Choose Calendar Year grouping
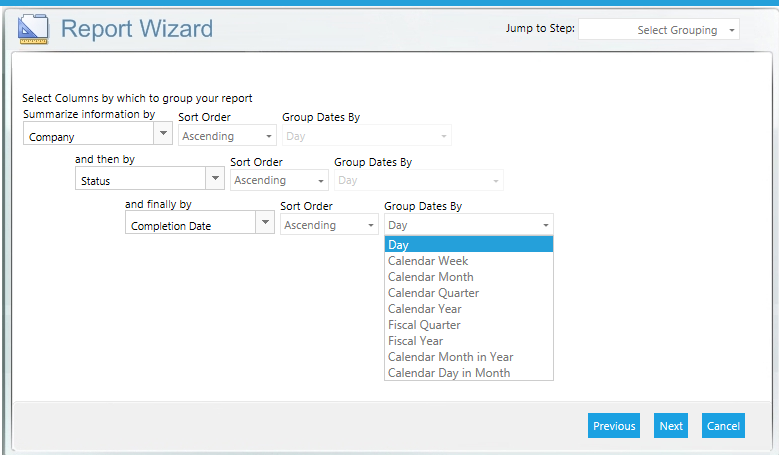Viewport: 779px width, 455px height. [468, 309]
